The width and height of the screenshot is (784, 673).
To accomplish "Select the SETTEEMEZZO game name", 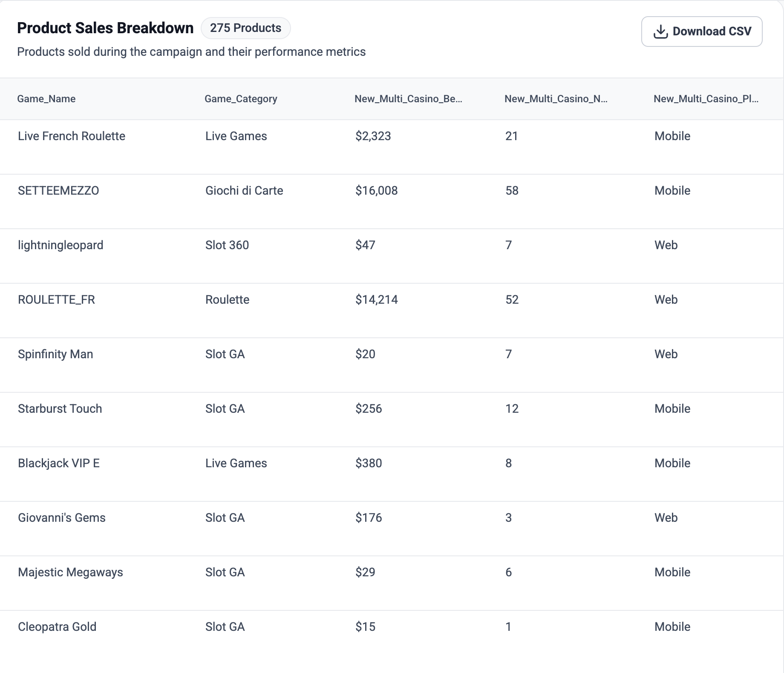I will coord(58,191).
